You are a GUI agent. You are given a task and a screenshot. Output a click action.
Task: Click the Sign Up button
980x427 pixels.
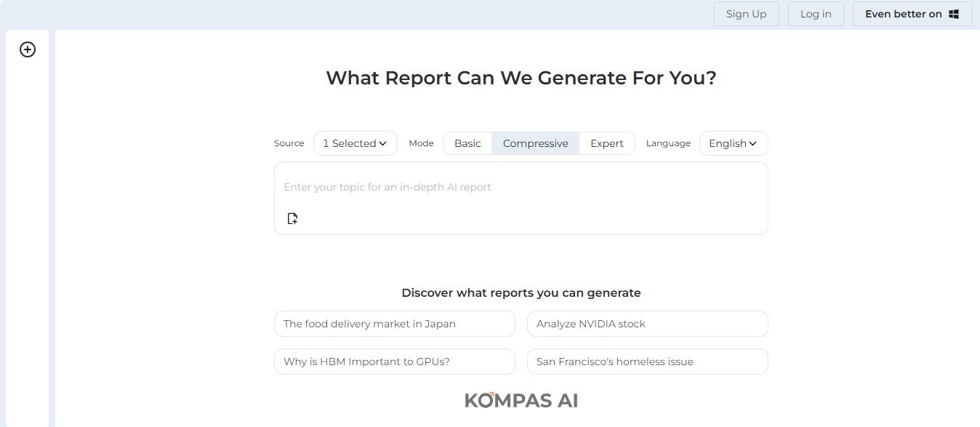(x=746, y=14)
